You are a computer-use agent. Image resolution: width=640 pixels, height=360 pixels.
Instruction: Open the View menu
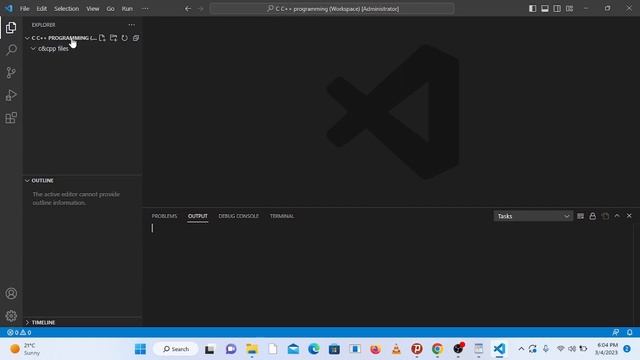[93, 9]
